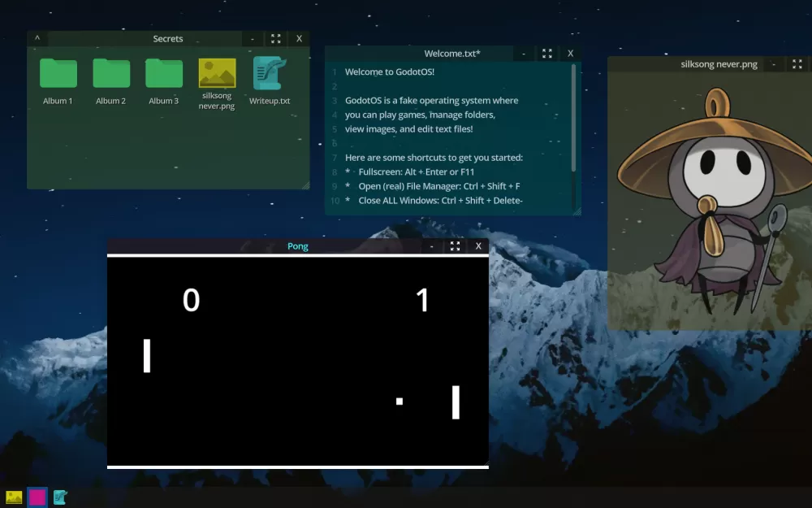This screenshot has height=508, width=812.
Task: Click the left player score 0 in Pong
Action: pyautogui.click(x=191, y=300)
